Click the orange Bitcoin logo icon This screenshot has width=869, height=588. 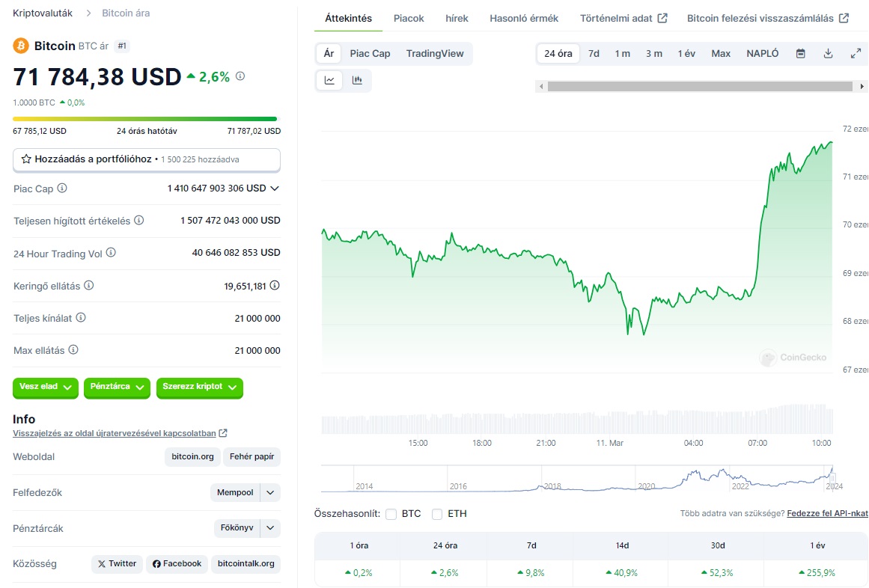click(21, 46)
